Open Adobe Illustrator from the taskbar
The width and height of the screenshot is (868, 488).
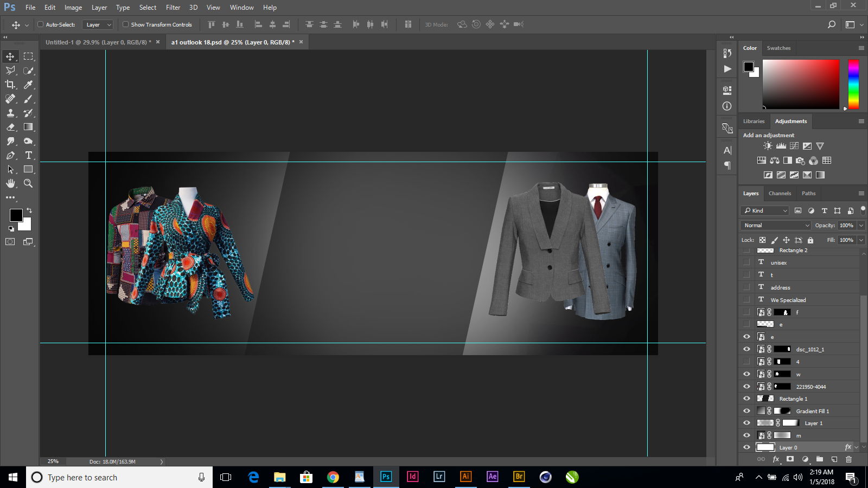pyautogui.click(x=465, y=477)
